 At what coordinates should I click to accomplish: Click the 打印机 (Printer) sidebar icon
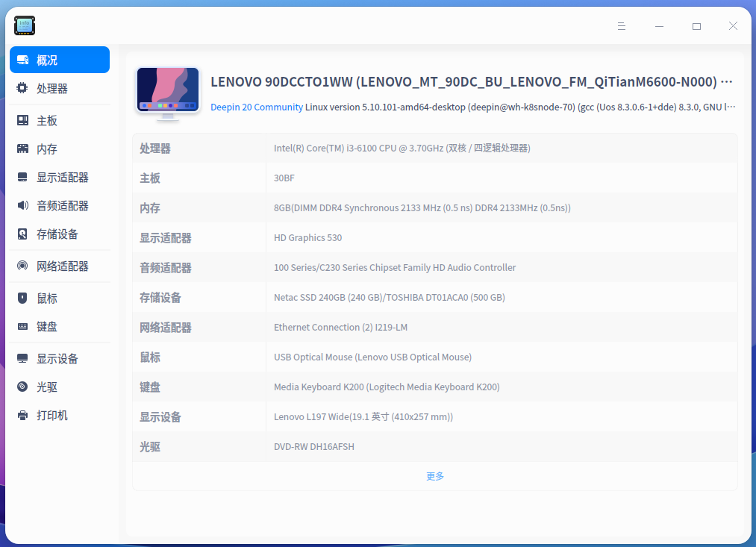(22, 415)
